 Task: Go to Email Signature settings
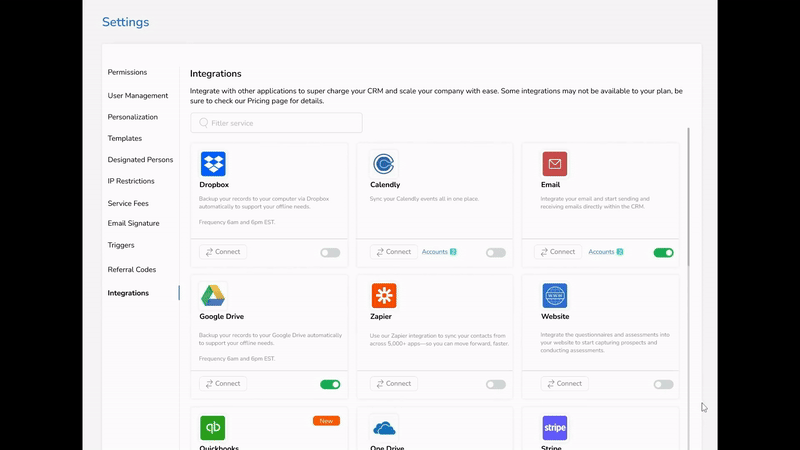133,223
